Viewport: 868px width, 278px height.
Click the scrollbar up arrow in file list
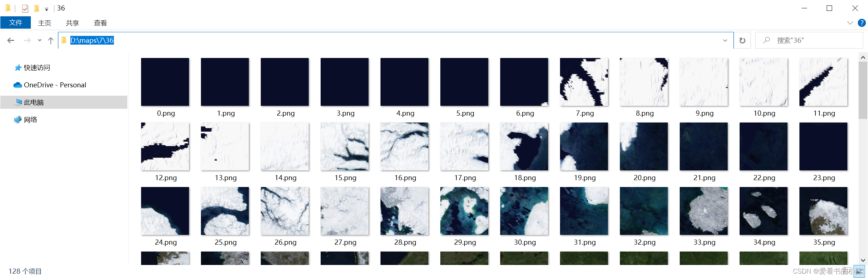coord(863,57)
